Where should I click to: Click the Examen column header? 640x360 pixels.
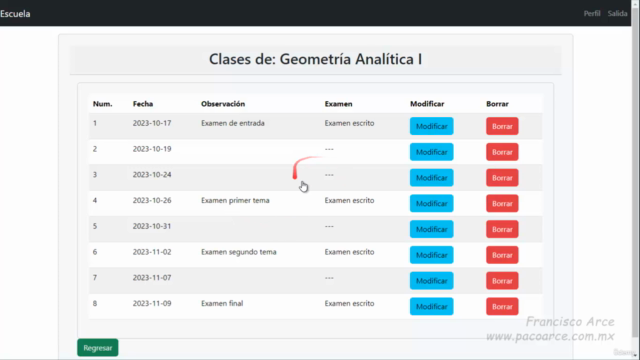338,104
